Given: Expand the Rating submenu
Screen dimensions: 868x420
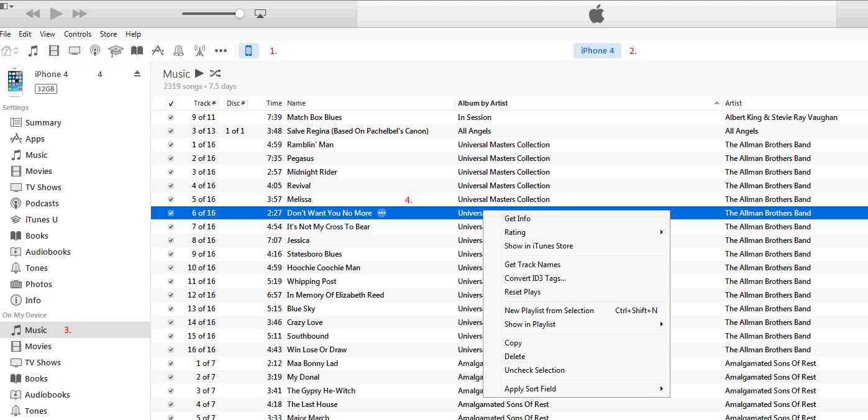Looking at the screenshot, I should [x=576, y=232].
